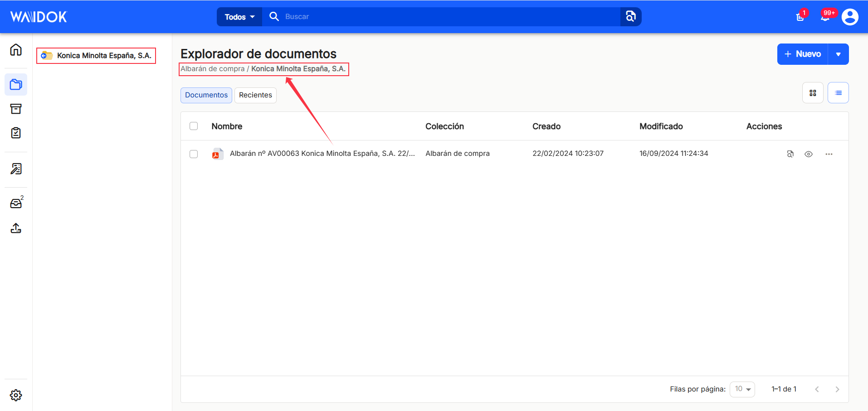Screen dimensions: 868x411
Task: Open the signature sidebar icon
Action: coord(16,169)
